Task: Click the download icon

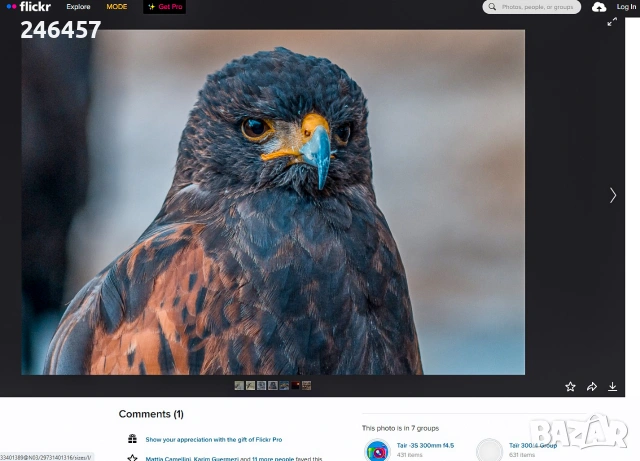Action: (x=613, y=387)
